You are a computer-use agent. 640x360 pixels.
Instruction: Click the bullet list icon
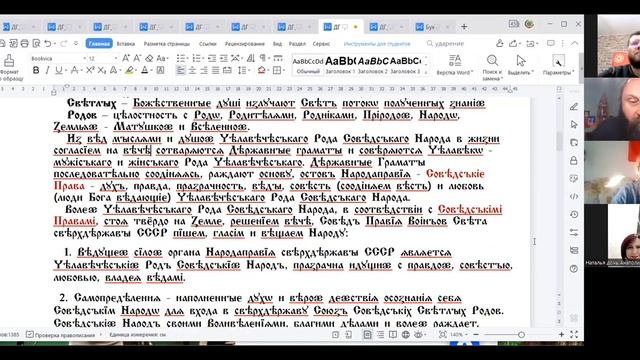pyautogui.click(x=181, y=58)
